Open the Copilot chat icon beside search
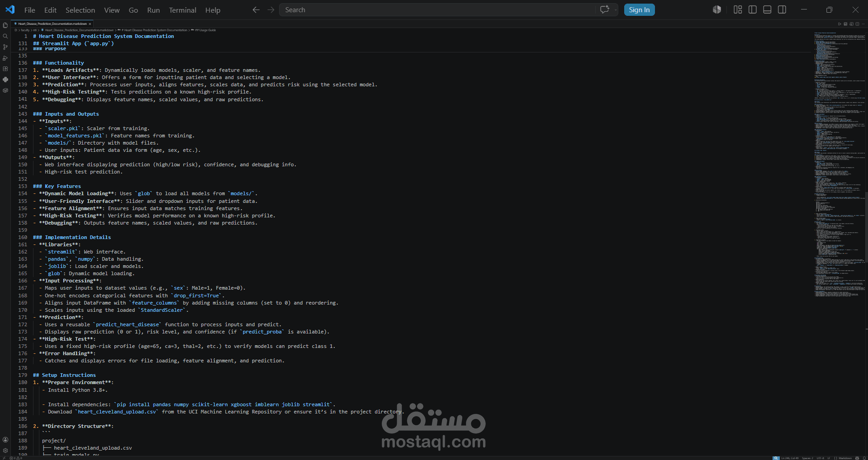868x460 pixels. point(604,9)
